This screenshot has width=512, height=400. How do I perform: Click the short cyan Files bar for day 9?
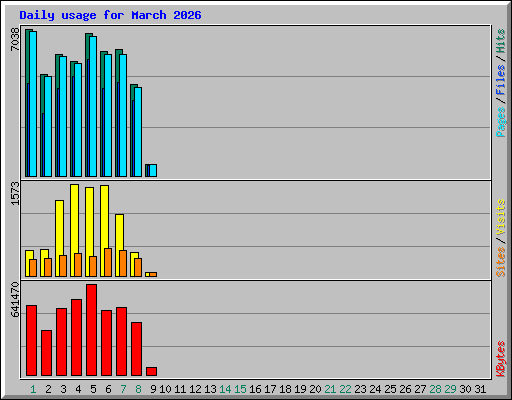pyautogui.click(x=153, y=170)
